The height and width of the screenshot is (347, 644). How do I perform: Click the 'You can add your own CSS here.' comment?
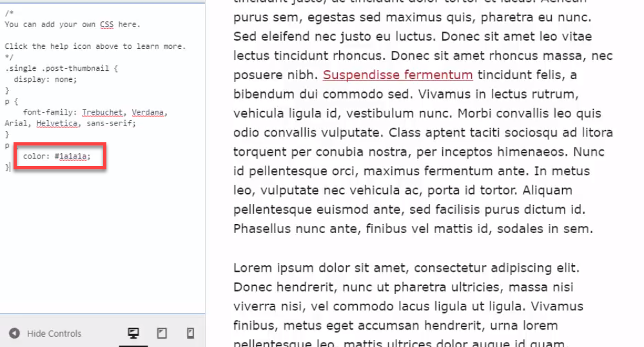pyautogui.click(x=72, y=24)
